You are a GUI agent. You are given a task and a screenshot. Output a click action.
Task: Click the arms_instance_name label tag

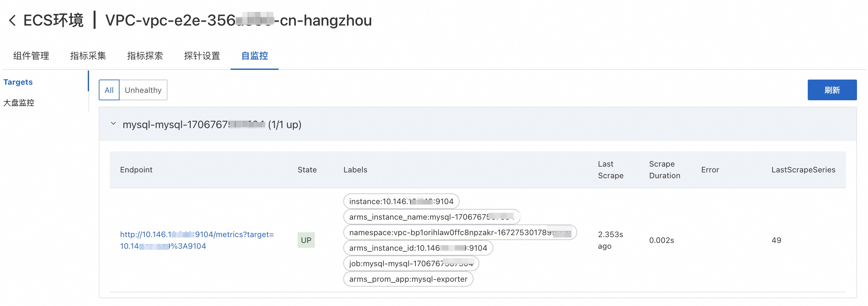point(431,217)
